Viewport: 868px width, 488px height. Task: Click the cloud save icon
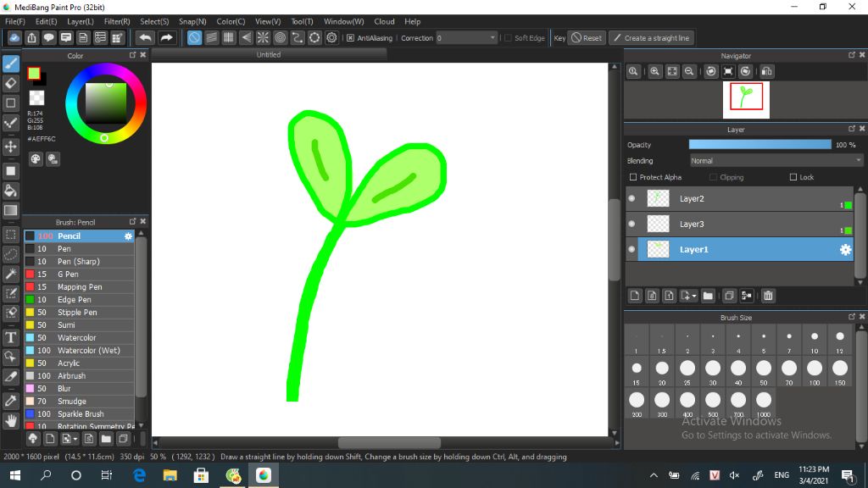[14, 38]
